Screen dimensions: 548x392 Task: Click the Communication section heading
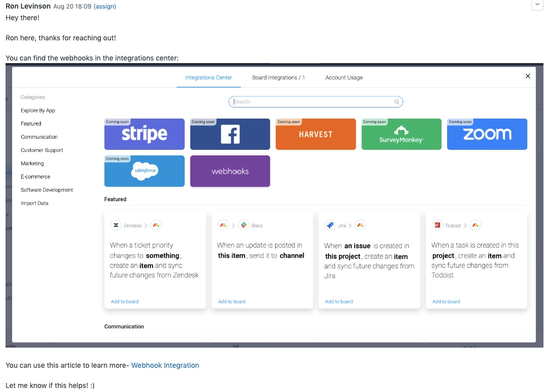pos(124,326)
